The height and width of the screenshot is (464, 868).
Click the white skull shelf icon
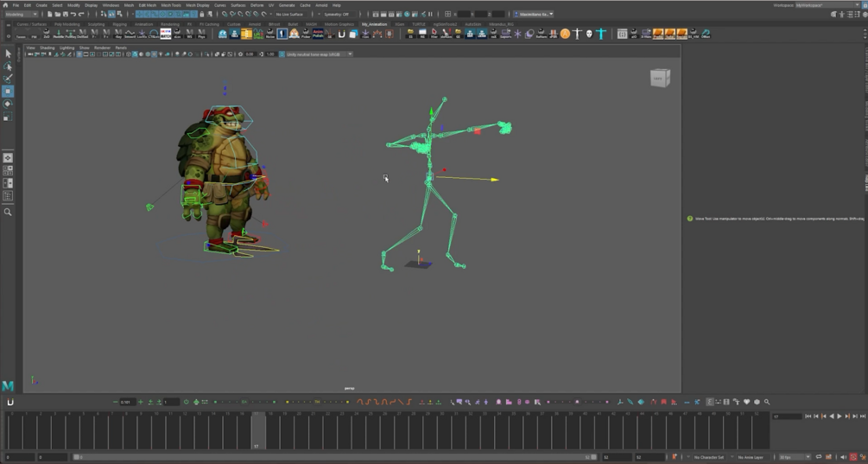point(589,34)
